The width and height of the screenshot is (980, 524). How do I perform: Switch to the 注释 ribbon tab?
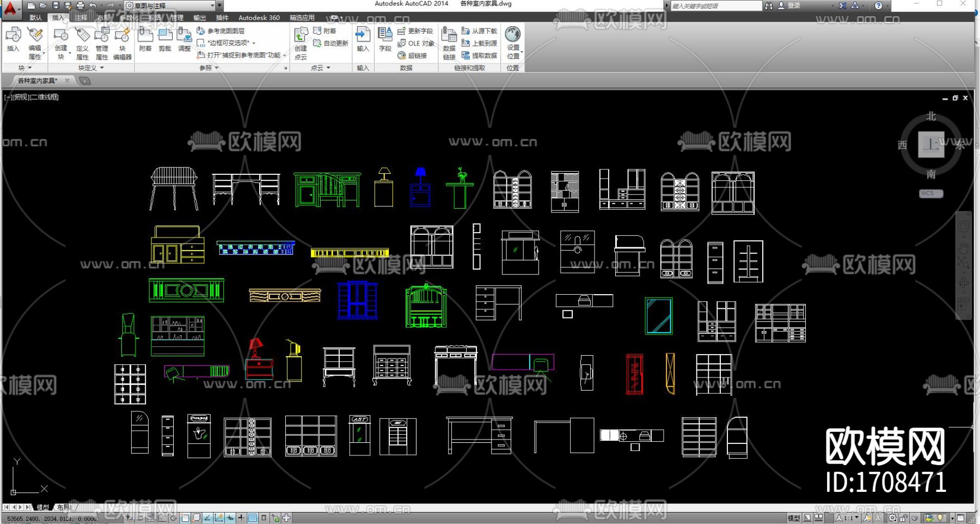pyautogui.click(x=81, y=17)
